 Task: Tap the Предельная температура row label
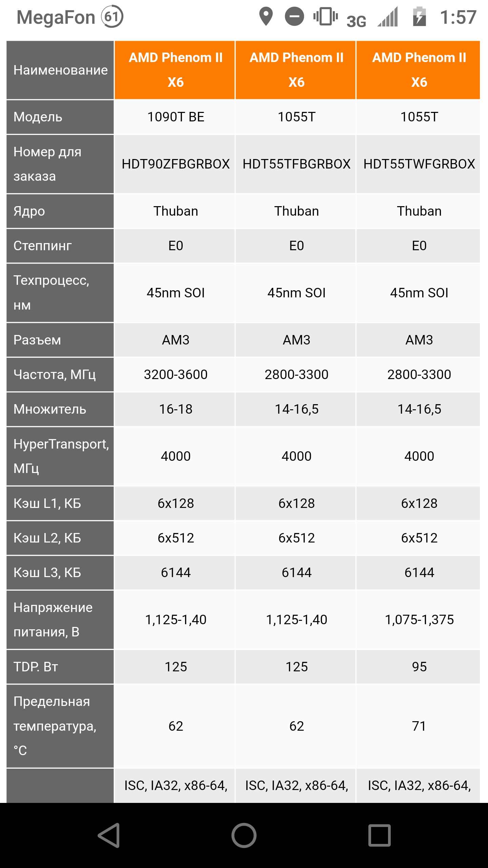click(x=55, y=726)
